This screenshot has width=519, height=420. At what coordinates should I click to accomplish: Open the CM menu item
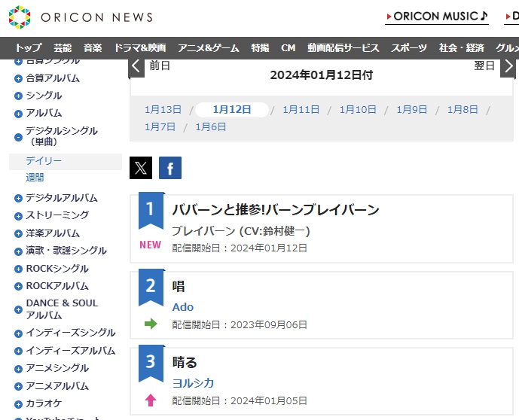[x=288, y=48]
